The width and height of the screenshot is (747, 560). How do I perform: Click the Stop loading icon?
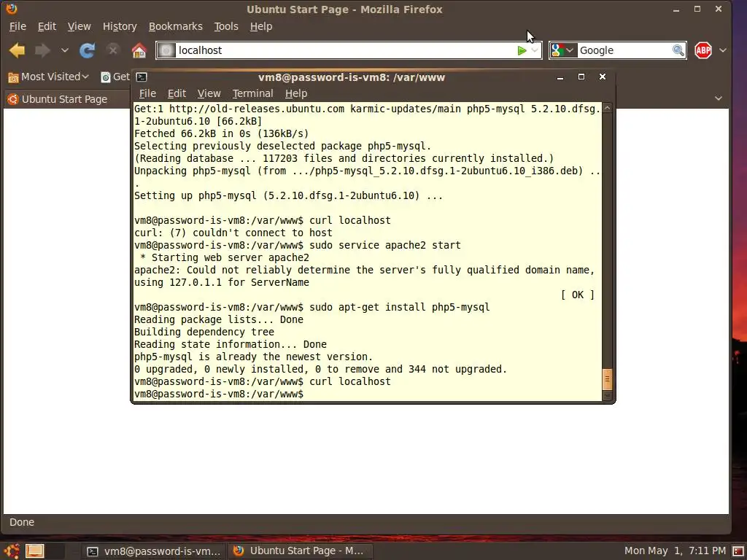pyautogui.click(x=113, y=50)
